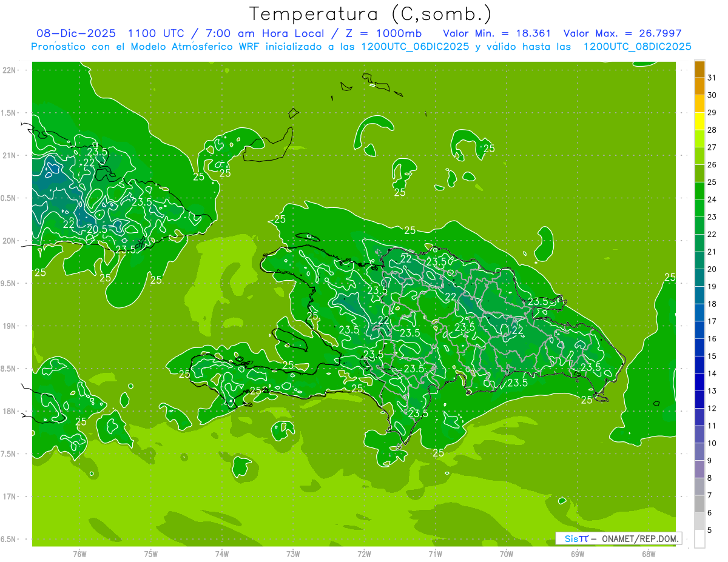The image size is (728, 562).
Task: Select the date text '08-Dic-2025'
Action: (76, 33)
